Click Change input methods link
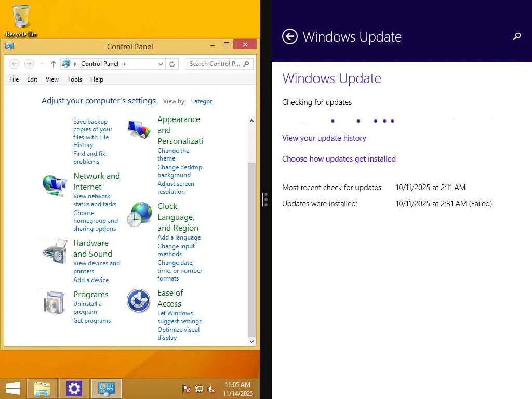Viewport: 532px width, 399px height. coord(176,250)
